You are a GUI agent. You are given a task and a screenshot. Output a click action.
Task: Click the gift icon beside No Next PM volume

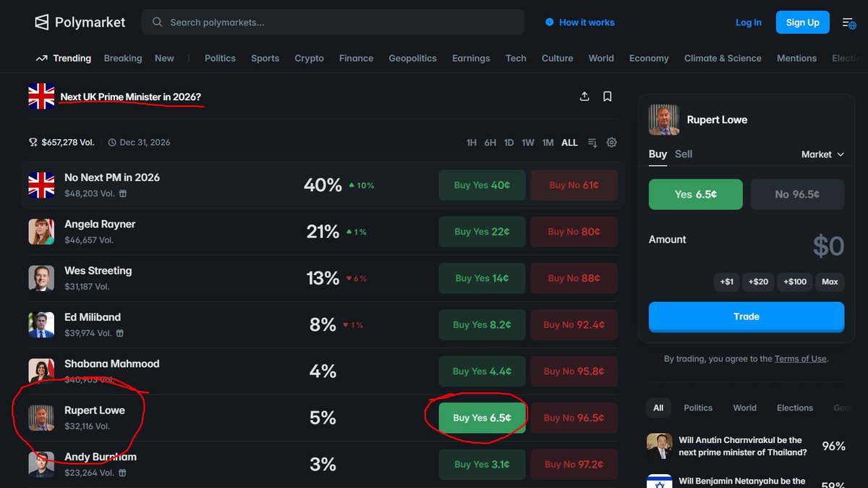[123, 193]
